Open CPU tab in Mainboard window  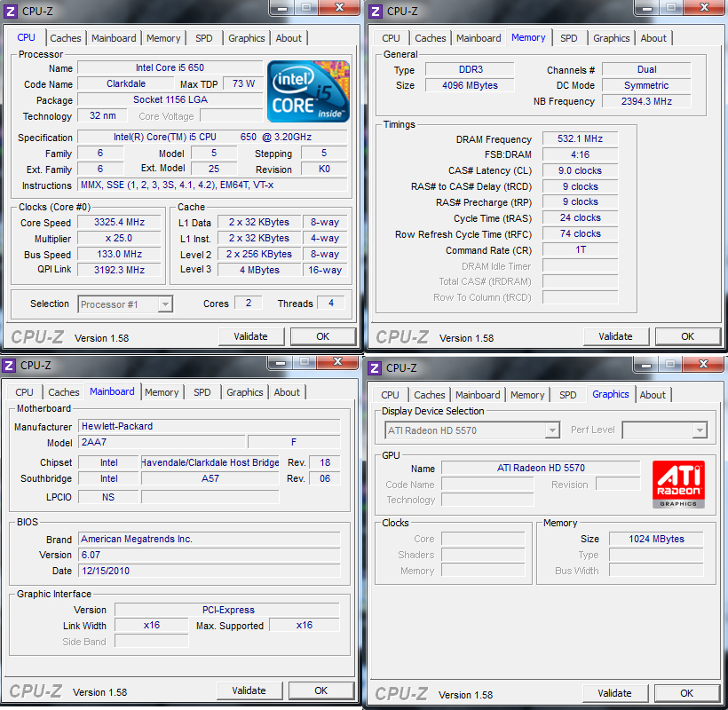pyautogui.click(x=24, y=392)
